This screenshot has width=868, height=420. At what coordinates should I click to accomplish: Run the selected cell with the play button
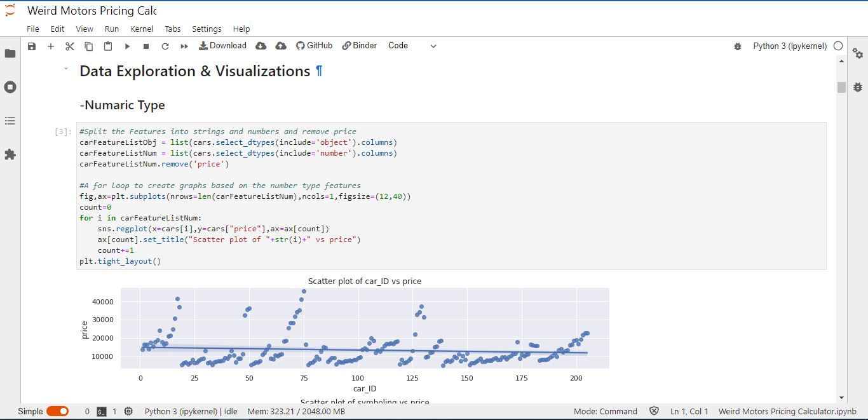[126, 45]
